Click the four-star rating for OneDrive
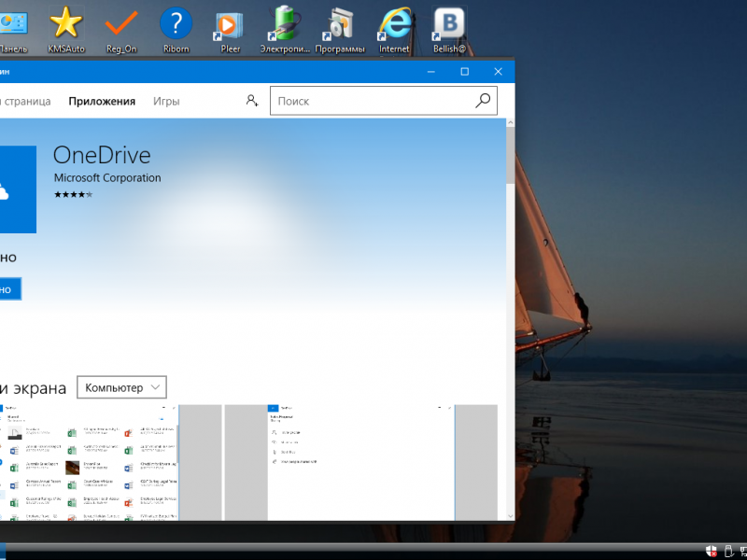747x560 pixels. [74, 194]
